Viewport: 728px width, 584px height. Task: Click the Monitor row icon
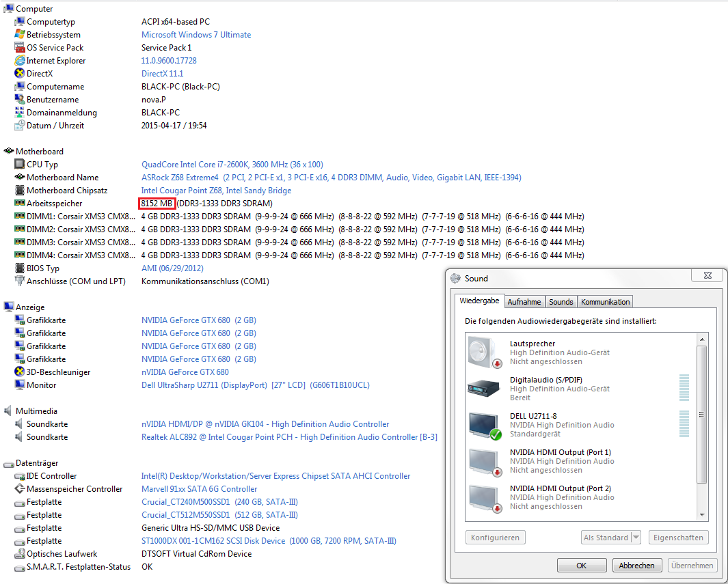[x=20, y=385]
